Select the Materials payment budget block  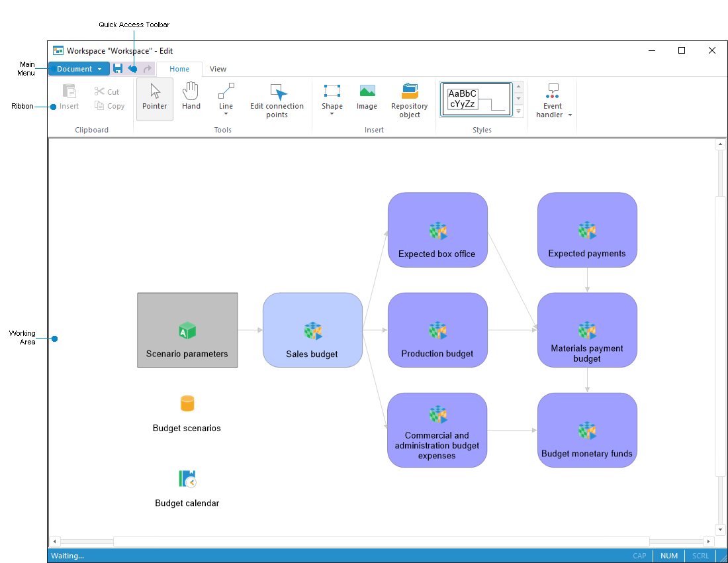coord(587,330)
